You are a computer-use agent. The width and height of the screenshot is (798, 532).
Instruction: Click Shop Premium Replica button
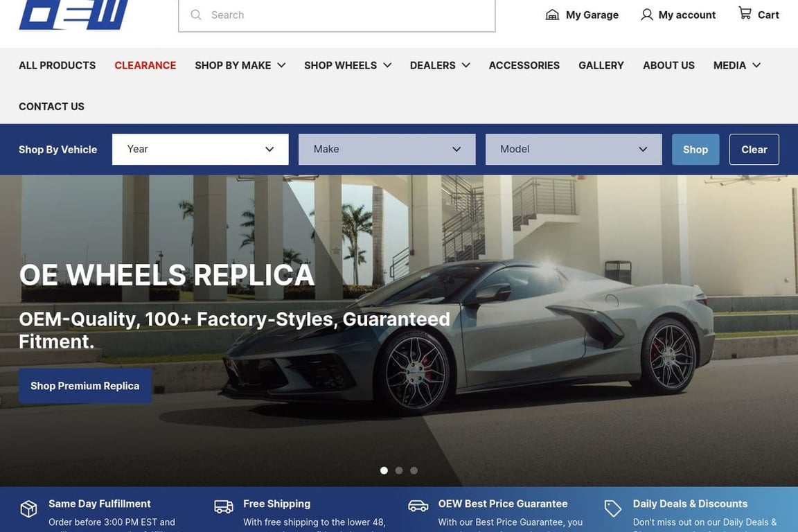pos(85,386)
